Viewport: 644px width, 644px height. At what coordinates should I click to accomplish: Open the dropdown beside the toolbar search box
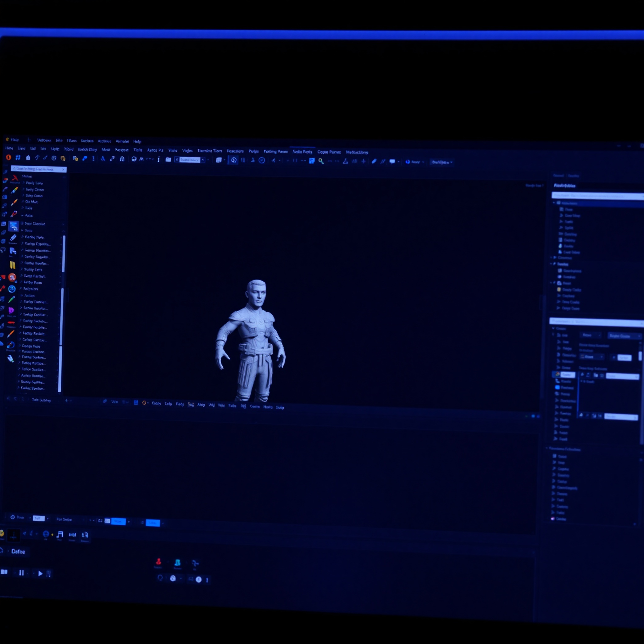tap(208, 160)
